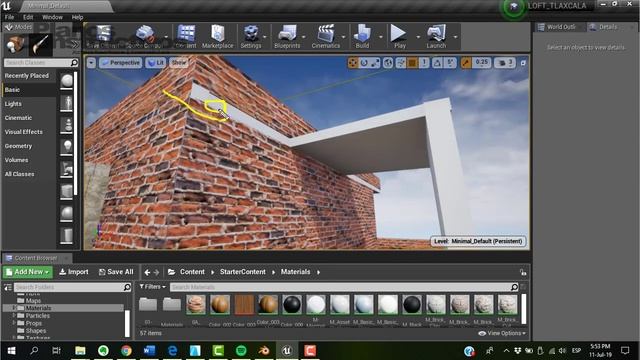Open the viewport Show menu
Image resolution: width=640 pixels, height=360 pixels.
(x=178, y=62)
